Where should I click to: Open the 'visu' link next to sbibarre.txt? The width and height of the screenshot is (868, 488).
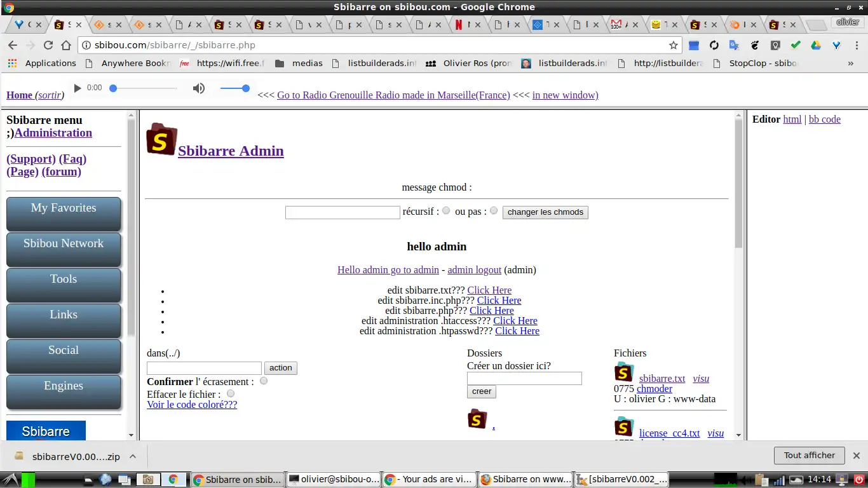coord(701,379)
